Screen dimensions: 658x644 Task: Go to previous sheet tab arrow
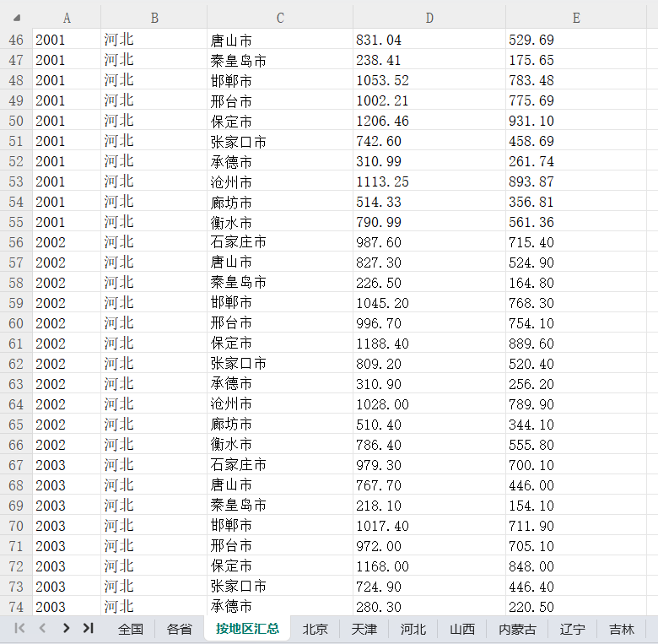pos(42,628)
